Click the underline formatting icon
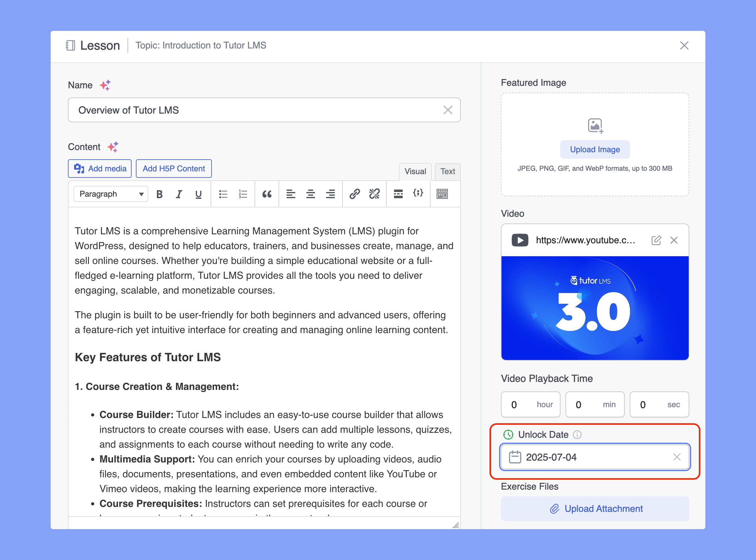 (x=198, y=193)
